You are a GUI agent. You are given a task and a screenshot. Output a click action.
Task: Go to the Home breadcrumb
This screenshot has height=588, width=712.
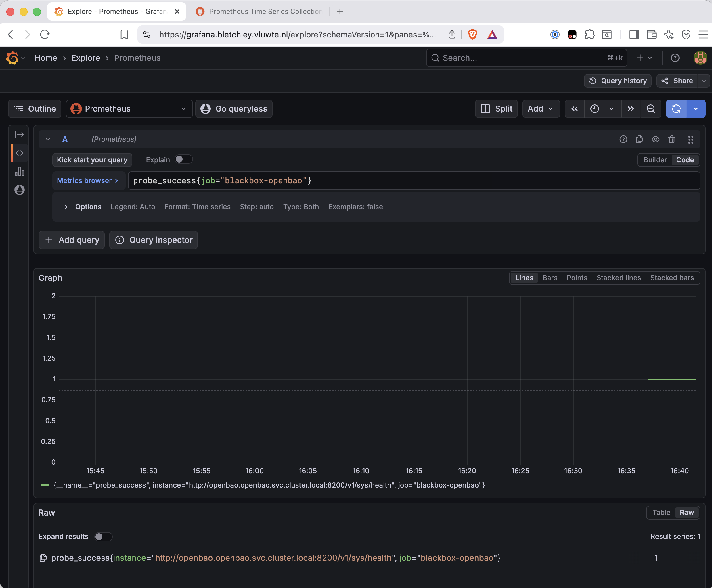pyautogui.click(x=46, y=58)
